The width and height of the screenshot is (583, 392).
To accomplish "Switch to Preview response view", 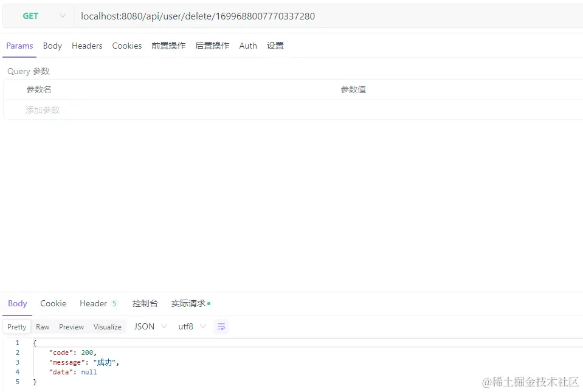I will [x=71, y=326].
